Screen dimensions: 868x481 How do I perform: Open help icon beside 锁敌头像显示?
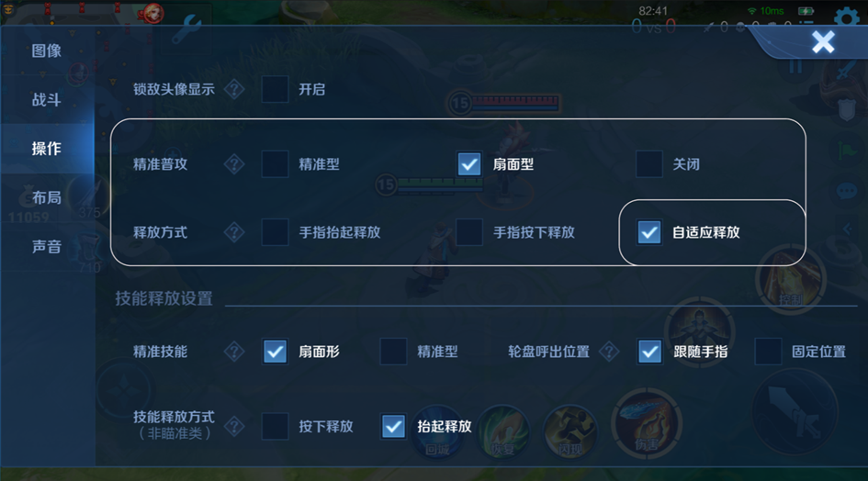234,89
